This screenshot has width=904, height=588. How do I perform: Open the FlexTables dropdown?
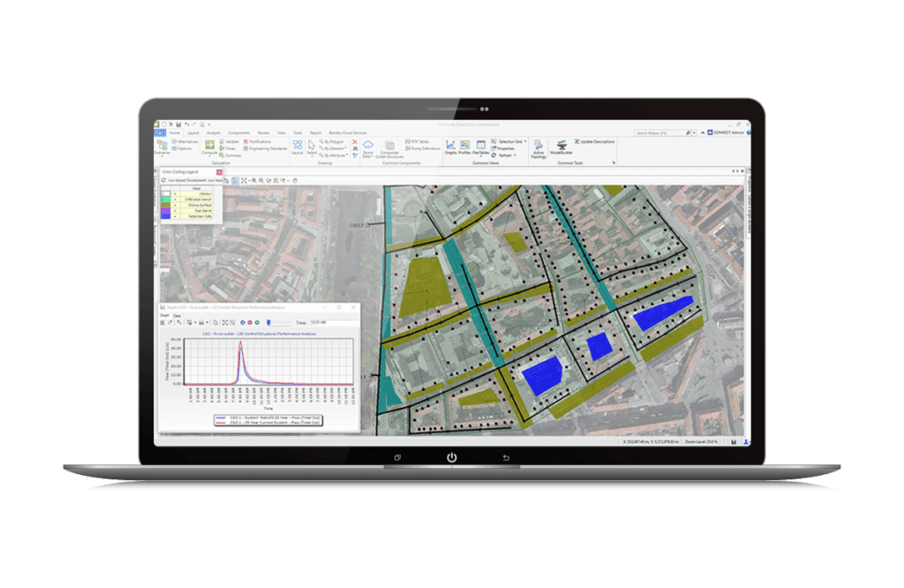pyautogui.click(x=480, y=148)
